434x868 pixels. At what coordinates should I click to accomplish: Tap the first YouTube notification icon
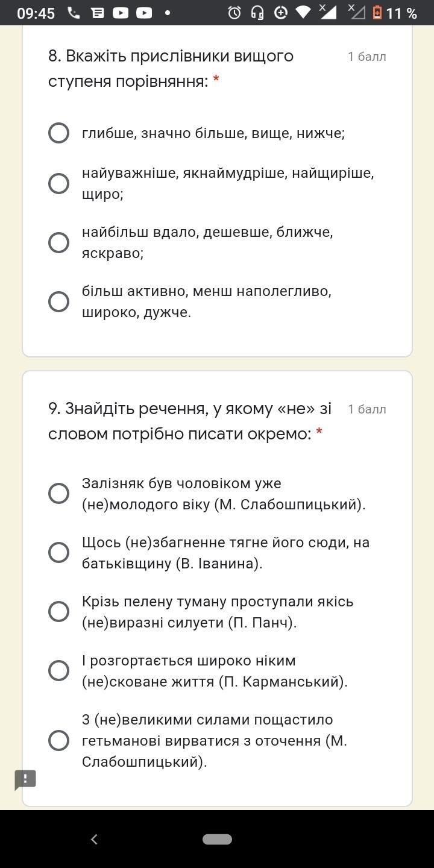[121, 13]
